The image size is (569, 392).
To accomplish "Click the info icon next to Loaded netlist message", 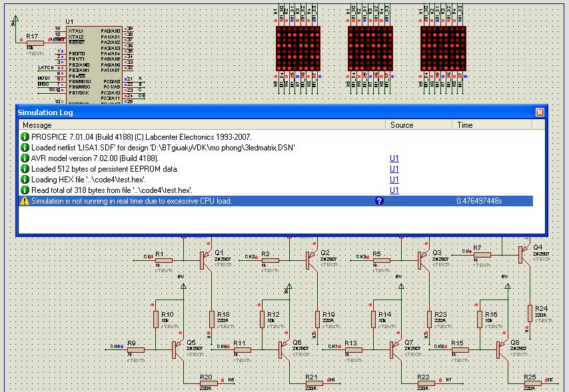I will coord(25,148).
